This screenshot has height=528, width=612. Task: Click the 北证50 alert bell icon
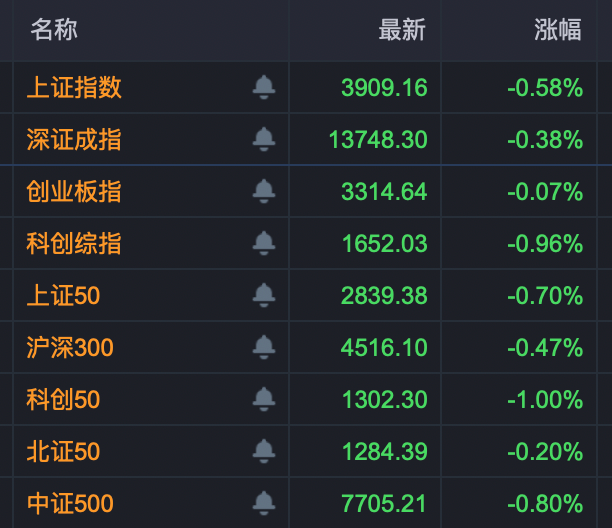tap(264, 451)
